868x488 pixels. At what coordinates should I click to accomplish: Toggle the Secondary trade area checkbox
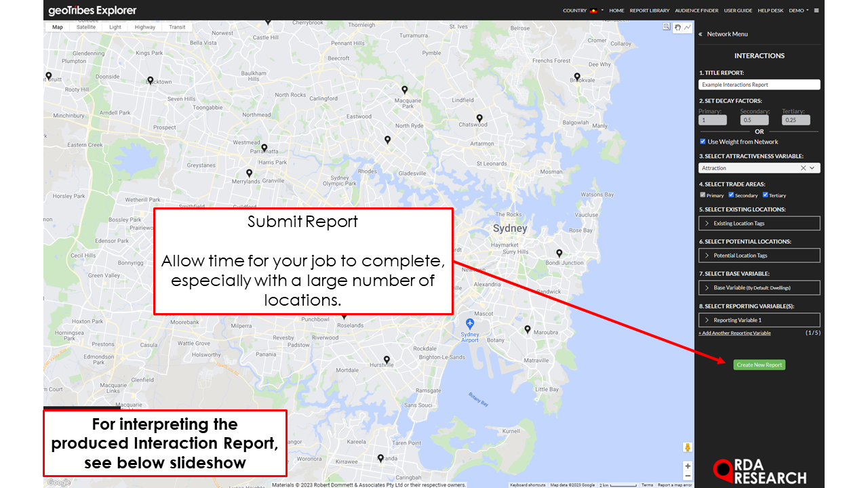coord(731,195)
